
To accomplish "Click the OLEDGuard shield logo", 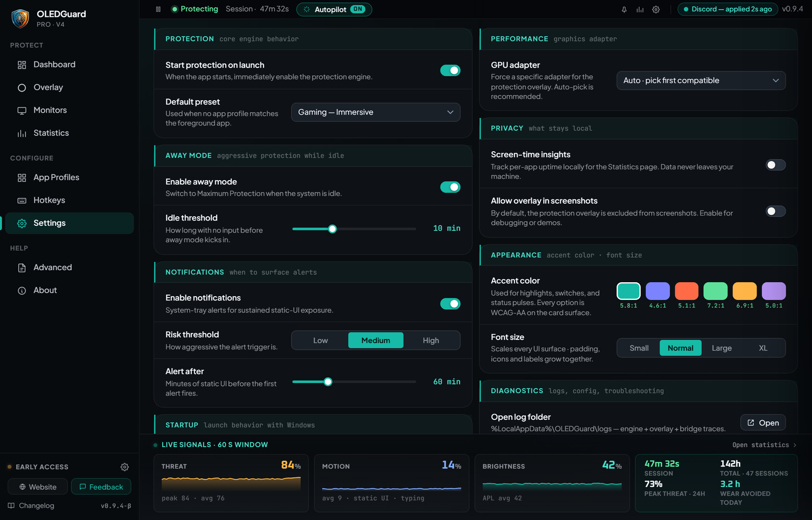I will click(20, 18).
